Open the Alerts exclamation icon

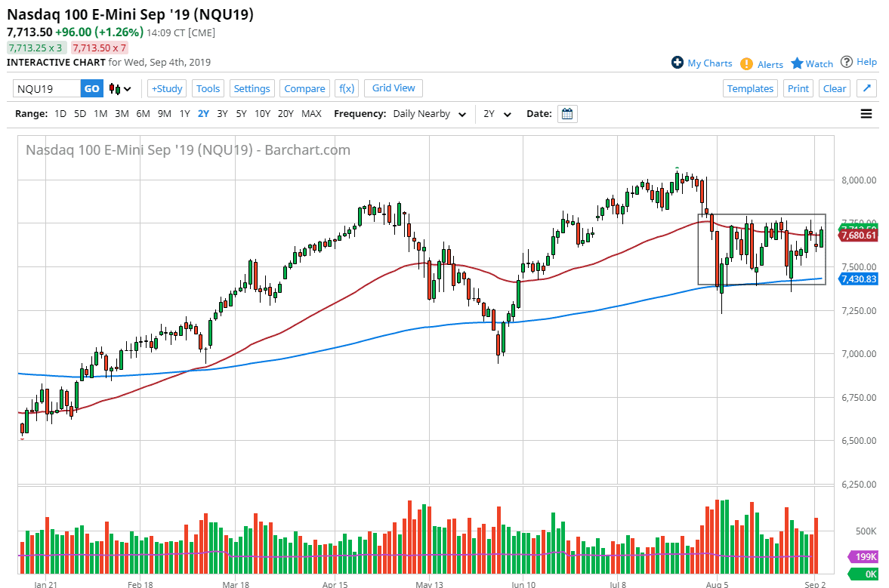[746, 63]
